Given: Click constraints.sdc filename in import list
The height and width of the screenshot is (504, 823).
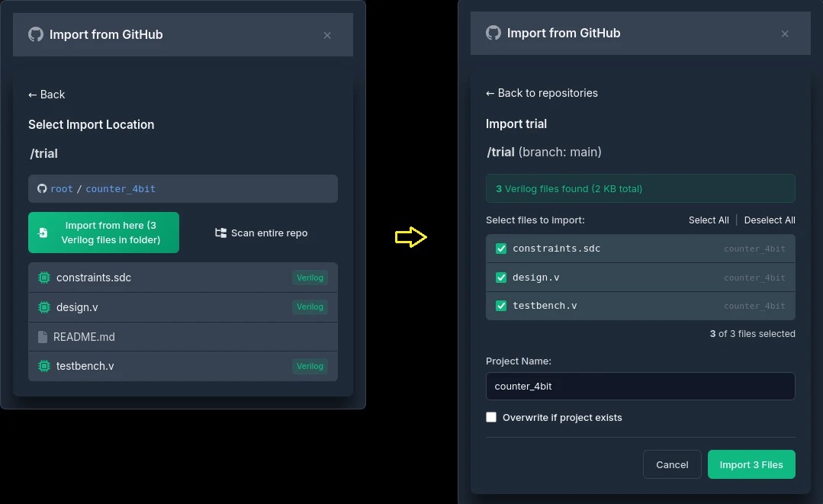Looking at the screenshot, I should point(556,249).
